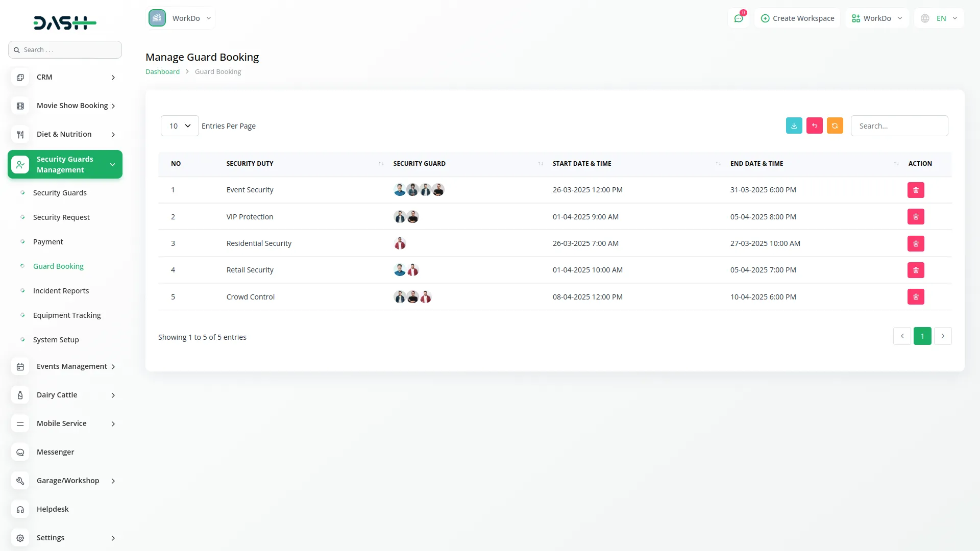Screen dimensions: 980x551
Task: Click the teal download export icon
Action: coord(794,126)
